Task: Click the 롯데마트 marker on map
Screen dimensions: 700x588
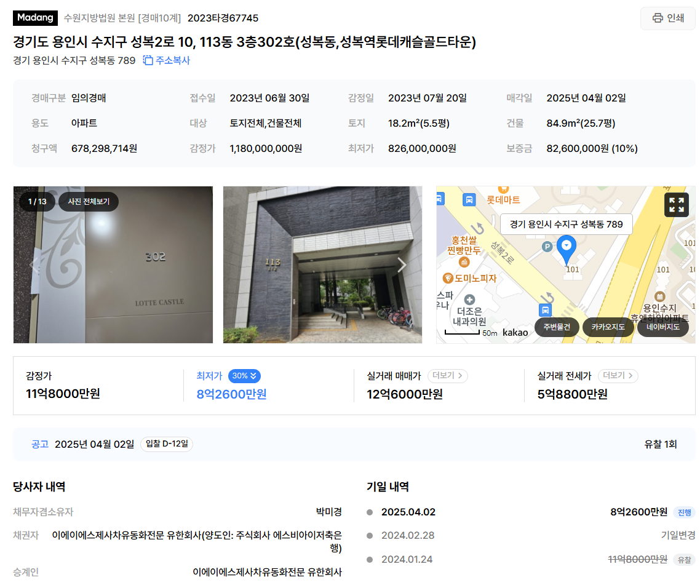Action: pyautogui.click(x=503, y=196)
